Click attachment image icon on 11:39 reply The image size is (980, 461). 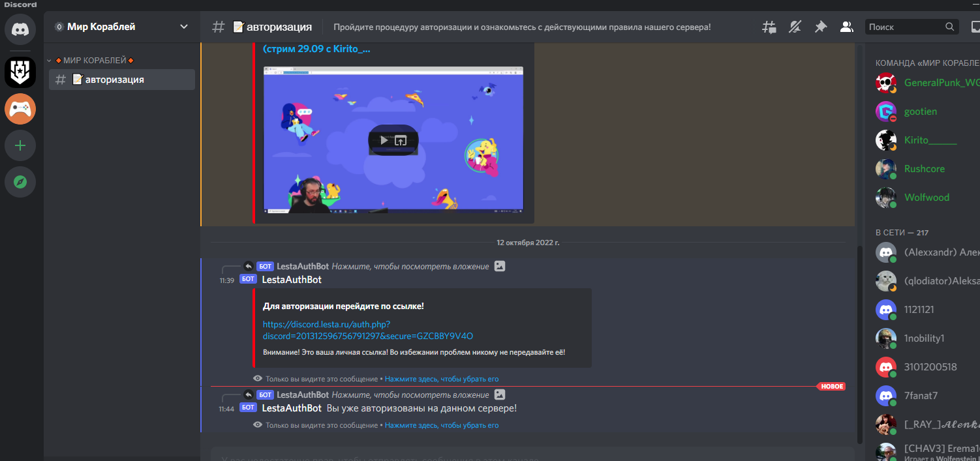(500, 266)
